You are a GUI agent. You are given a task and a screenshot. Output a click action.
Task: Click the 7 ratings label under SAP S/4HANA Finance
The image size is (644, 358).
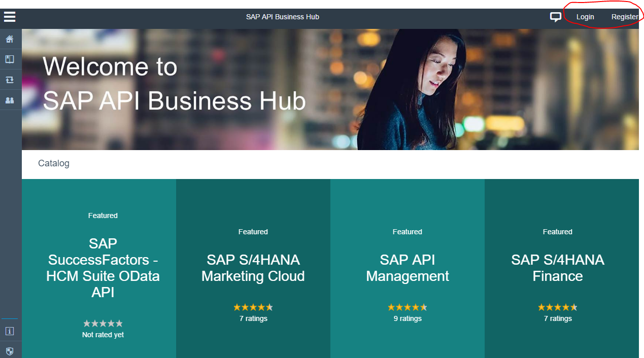(557, 318)
